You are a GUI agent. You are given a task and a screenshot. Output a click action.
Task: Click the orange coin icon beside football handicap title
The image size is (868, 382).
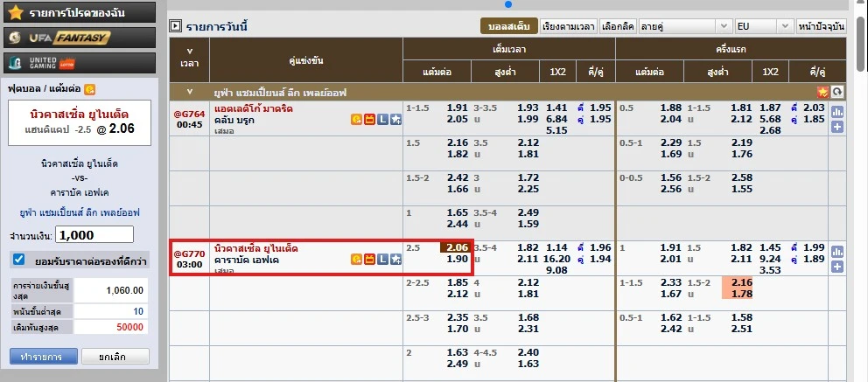click(89, 88)
